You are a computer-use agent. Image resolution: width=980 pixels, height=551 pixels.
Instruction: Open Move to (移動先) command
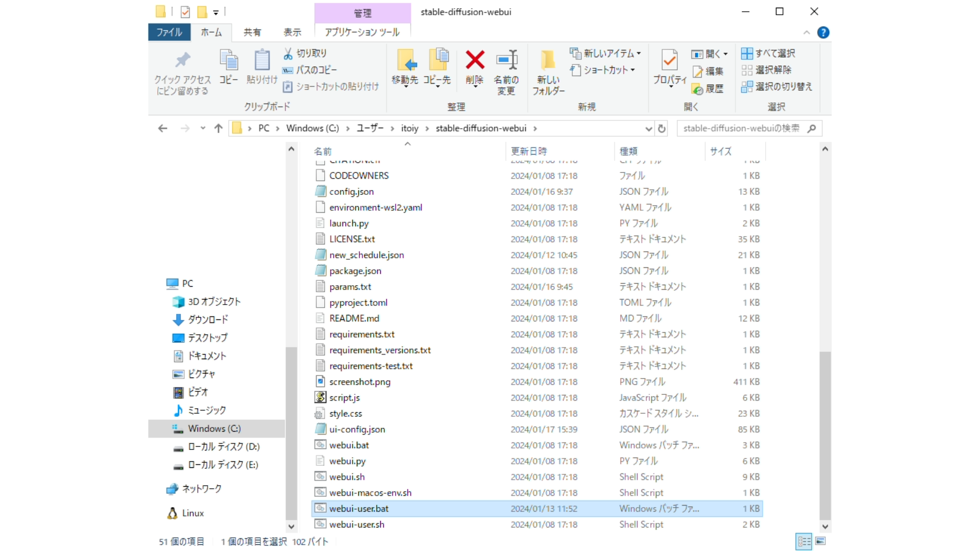click(405, 68)
